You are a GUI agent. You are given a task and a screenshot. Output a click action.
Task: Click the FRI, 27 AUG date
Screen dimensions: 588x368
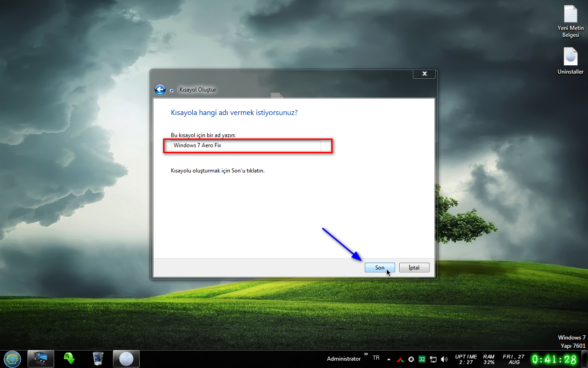tap(514, 359)
